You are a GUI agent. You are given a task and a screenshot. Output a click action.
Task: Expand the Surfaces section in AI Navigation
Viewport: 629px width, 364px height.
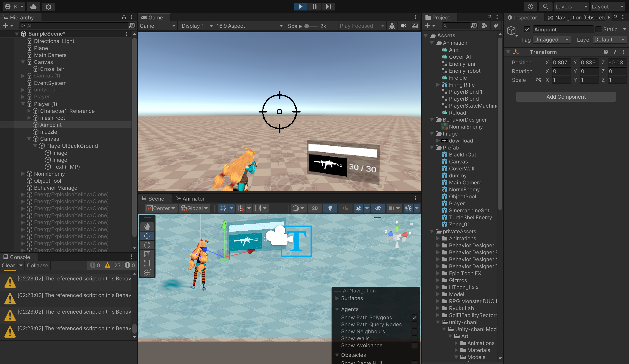pyautogui.click(x=337, y=299)
